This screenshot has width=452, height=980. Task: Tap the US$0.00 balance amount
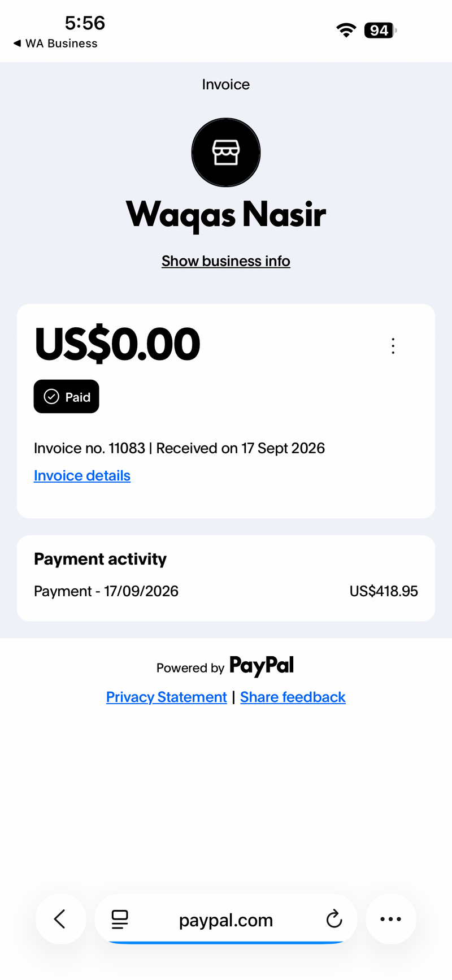[x=118, y=344]
